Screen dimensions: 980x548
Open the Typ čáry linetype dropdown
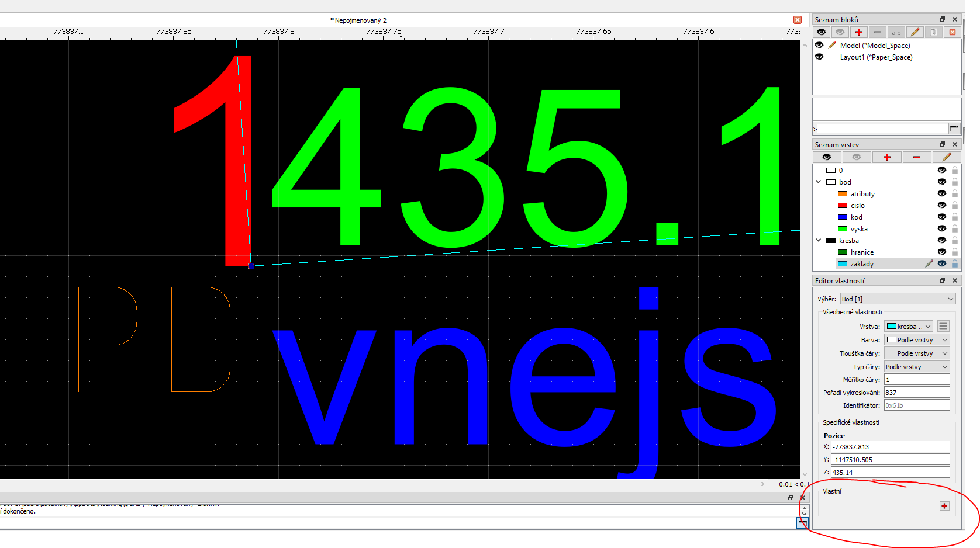(x=917, y=367)
